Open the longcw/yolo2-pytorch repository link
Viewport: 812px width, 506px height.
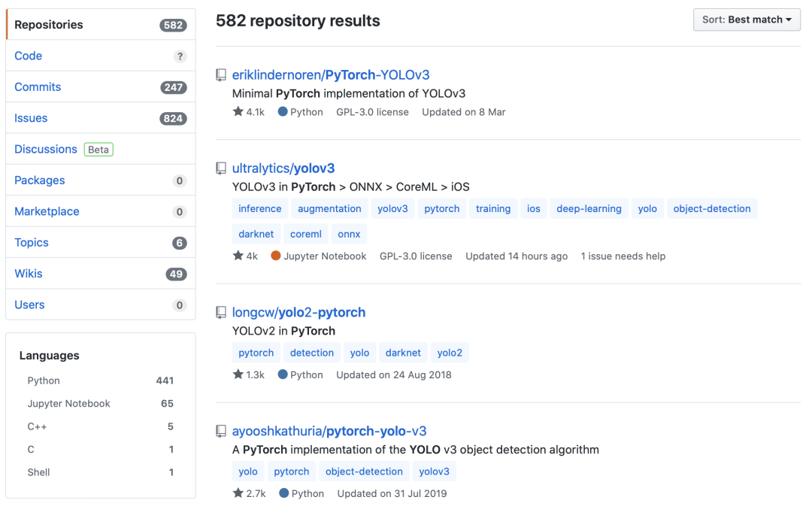[x=298, y=313]
